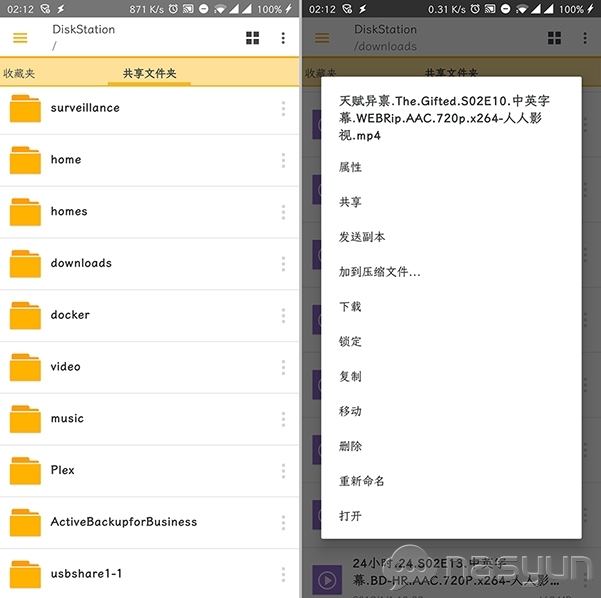Open the docker folder icon
This screenshot has height=598, width=601.
(x=25, y=315)
